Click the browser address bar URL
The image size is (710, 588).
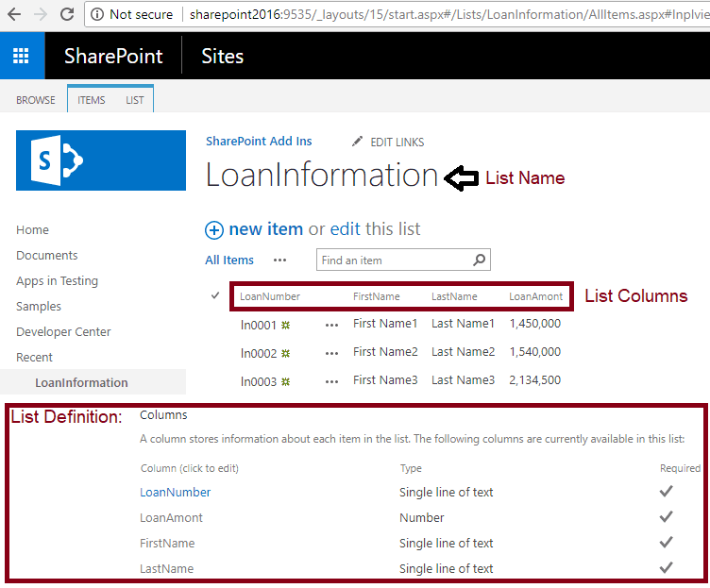click(448, 14)
